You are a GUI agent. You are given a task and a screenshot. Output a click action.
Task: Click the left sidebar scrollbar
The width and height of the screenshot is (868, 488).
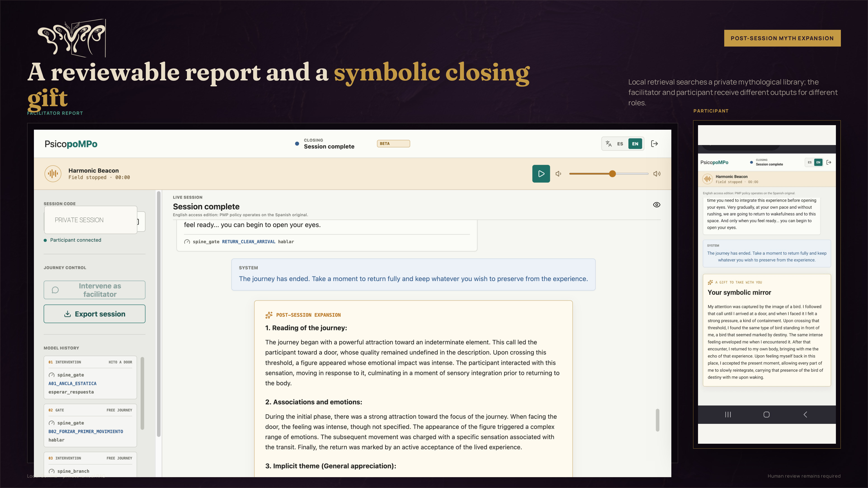pos(158,314)
